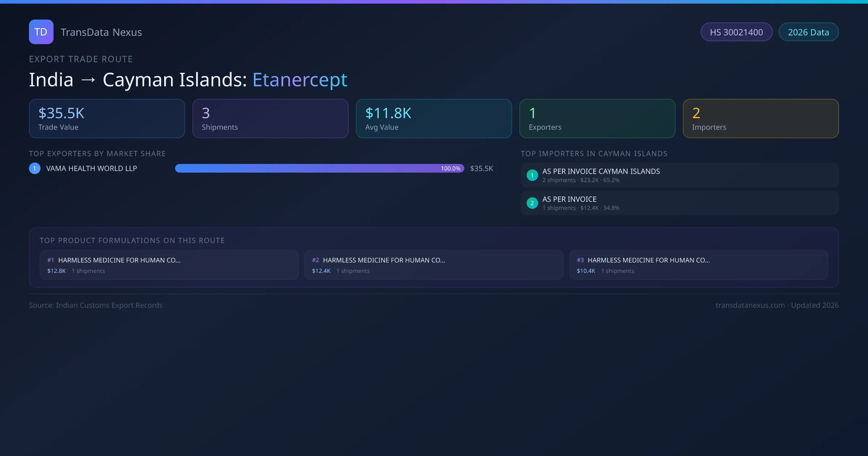Viewport: 868px width, 456px height.
Task: Select the 1 Exporters stat card
Action: [x=597, y=119]
